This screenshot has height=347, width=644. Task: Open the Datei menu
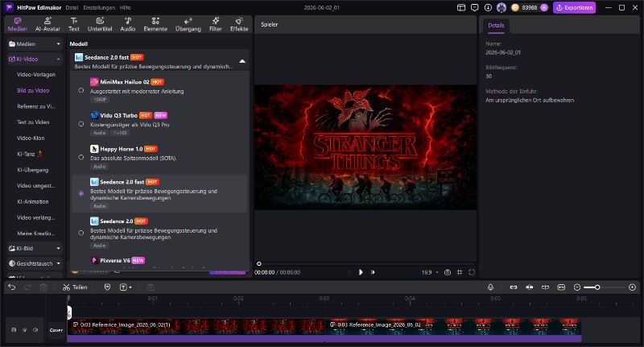(72, 7)
